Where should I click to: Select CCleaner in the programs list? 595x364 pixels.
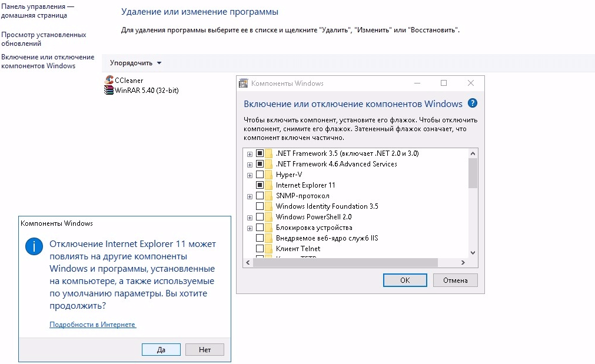(x=129, y=81)
